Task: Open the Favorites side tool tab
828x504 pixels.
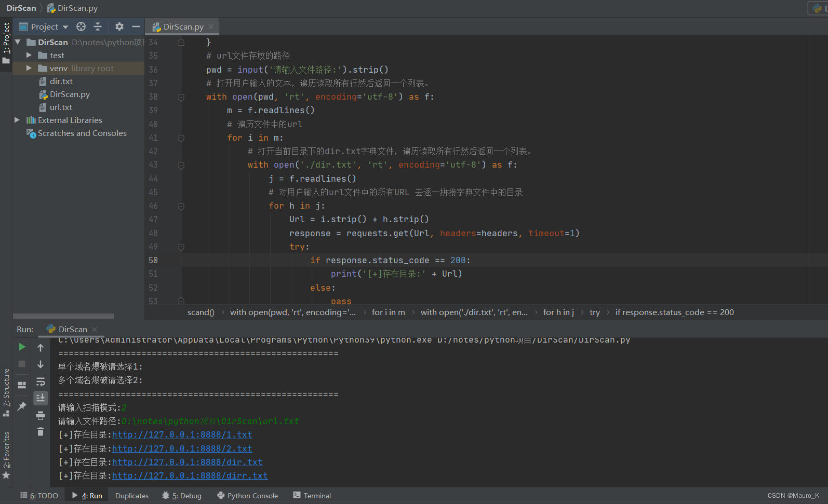Action: (x=6, y=456)
